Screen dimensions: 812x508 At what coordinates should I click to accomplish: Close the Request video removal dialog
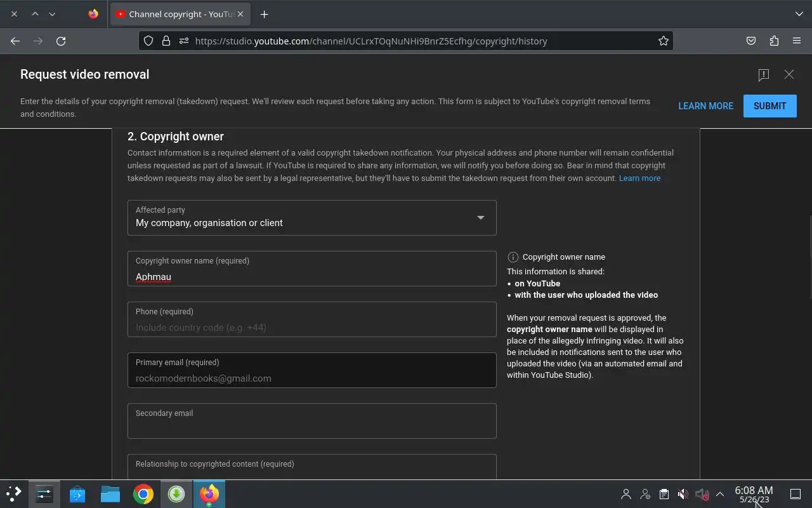tap(789, 74)
